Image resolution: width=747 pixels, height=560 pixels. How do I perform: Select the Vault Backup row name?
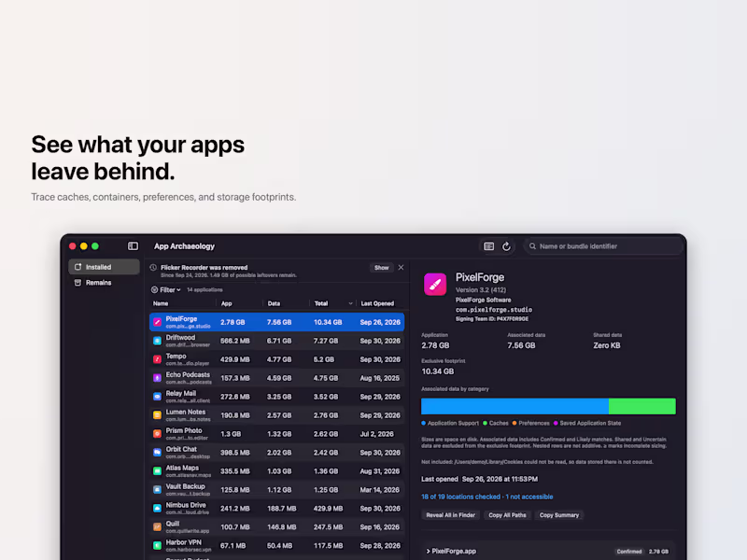(x=185, y=485)
